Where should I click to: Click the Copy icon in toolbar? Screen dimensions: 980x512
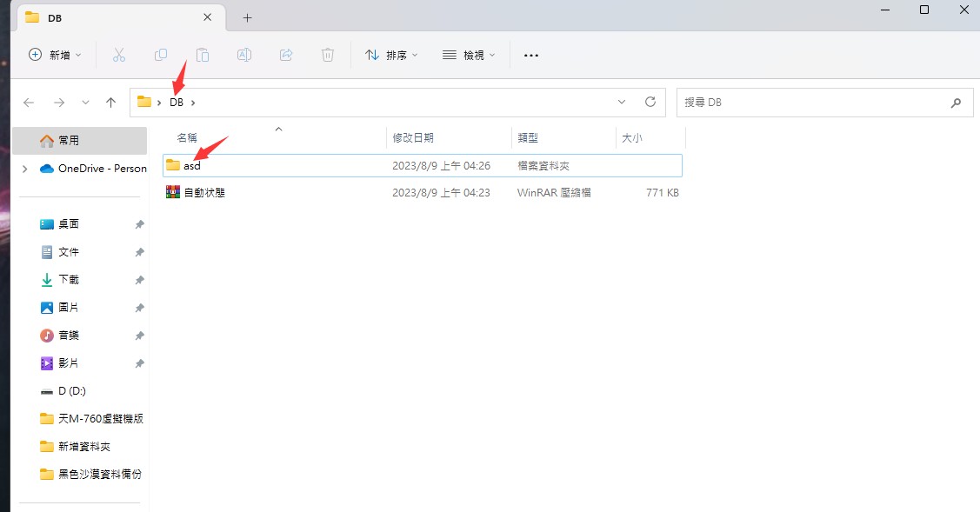tap(161, 55)
